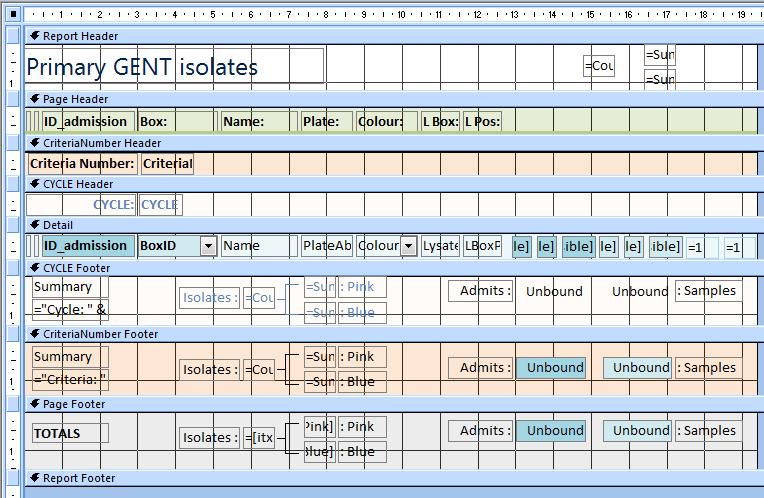Click the report selector box at ruler corner

13,15
